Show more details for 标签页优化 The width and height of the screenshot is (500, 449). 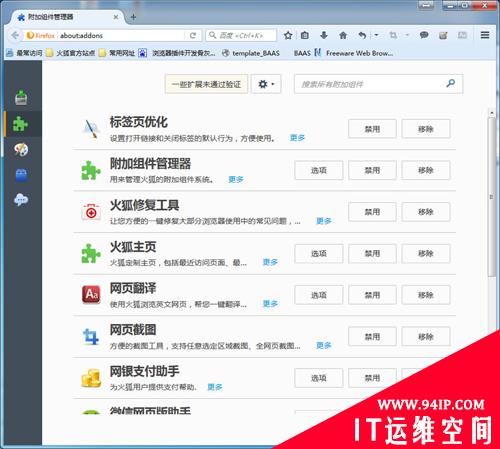click(x=297, y=138)
